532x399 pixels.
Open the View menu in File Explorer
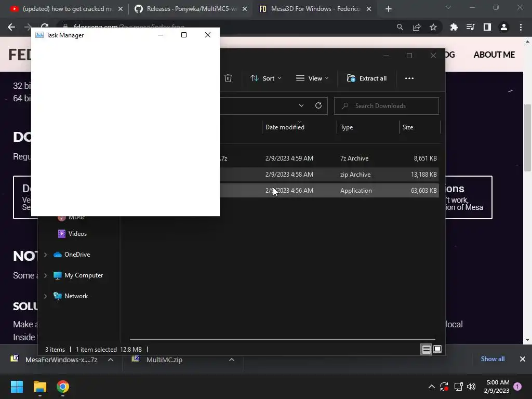coord(312,78)
